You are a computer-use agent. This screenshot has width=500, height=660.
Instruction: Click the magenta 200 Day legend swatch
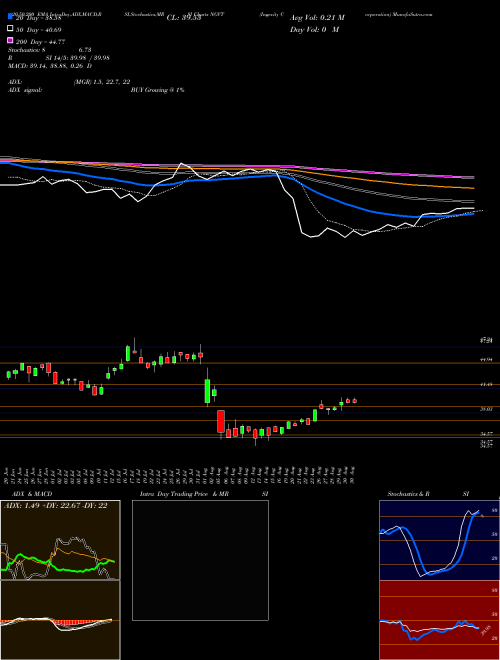[x=10, y=40]
